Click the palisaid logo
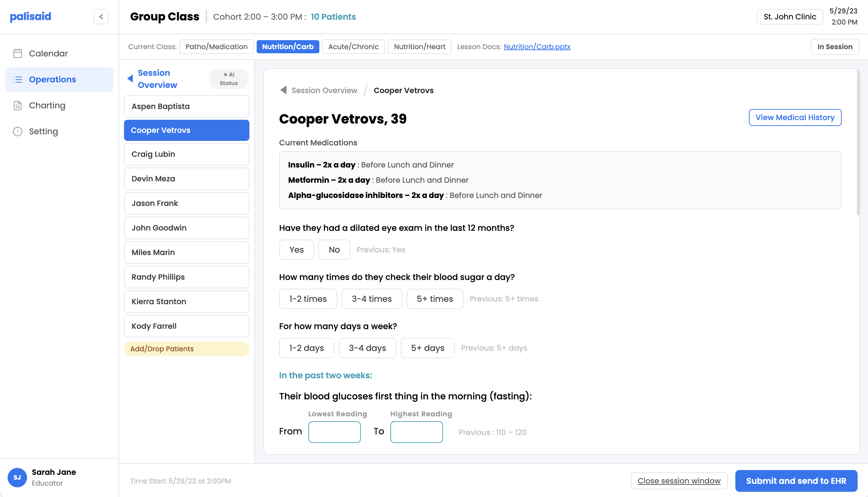Screen dimensions: 868x497 (30, 16)
